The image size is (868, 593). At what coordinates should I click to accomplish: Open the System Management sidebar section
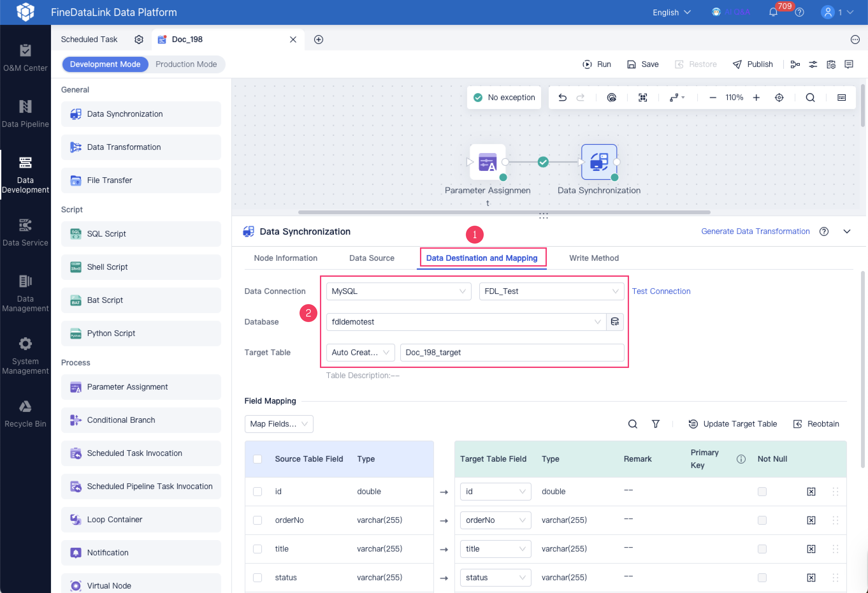coord(25,355)
